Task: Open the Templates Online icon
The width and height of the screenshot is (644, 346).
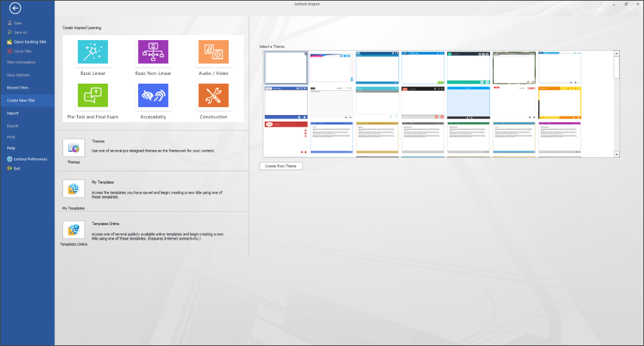Action: (74, 229)
